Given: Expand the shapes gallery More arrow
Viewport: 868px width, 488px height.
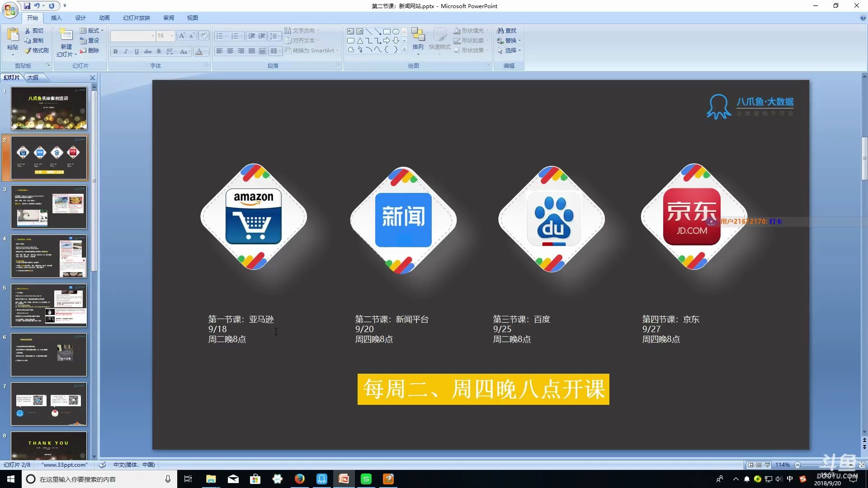Looking at the screenshot, I should [404, 50].
